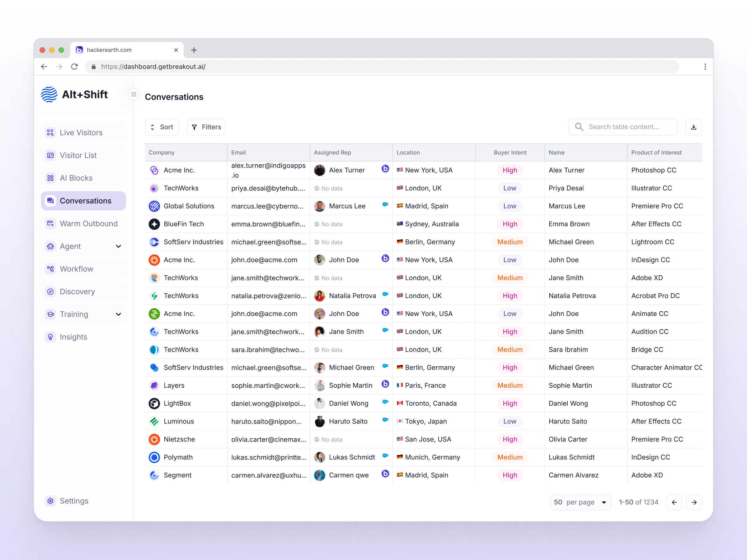Screen dimensions: 747x560
Task: Open Live Visitors in the sidebar
Action: click(81, 133)
